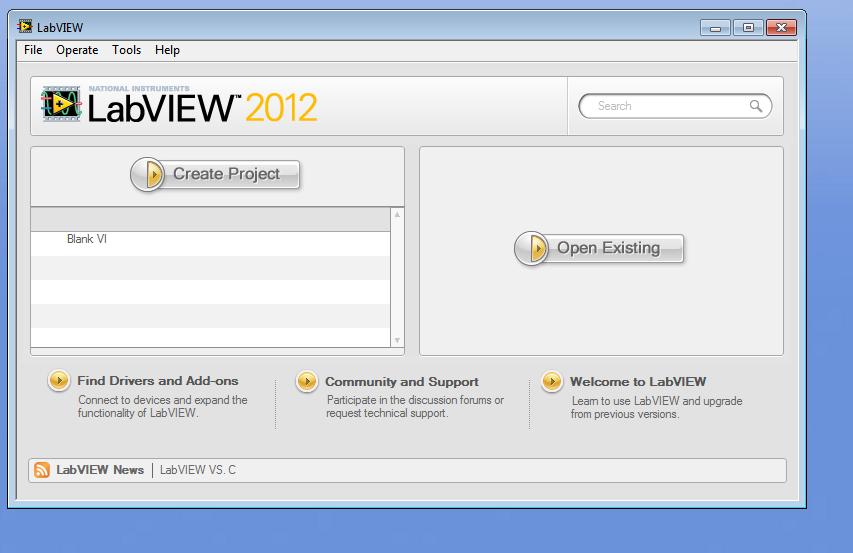Click the yellow play icon on Create Project
This screenshot has width=853, height=553.
147,175
